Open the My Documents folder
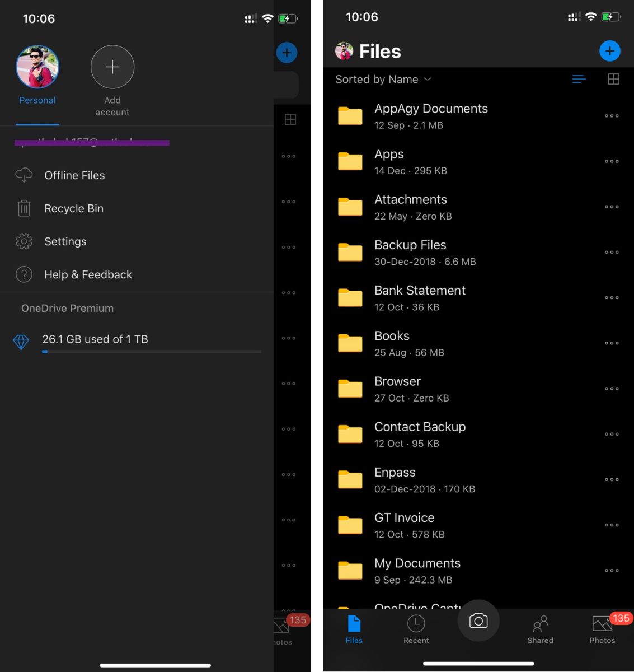This screenshot has width=634, height=672. coord(478,570)
